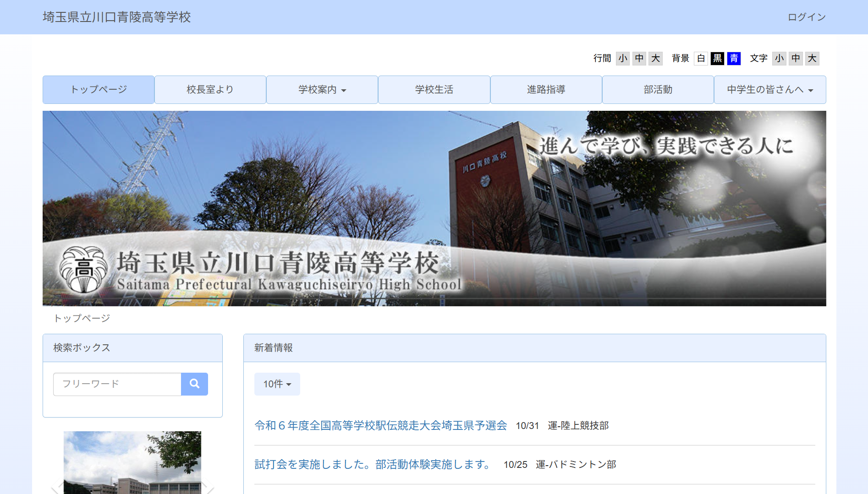Open the 進路指導 menu item
This screenshot has height=494, width=868.
pyautogui.click(x=546, y=90)
